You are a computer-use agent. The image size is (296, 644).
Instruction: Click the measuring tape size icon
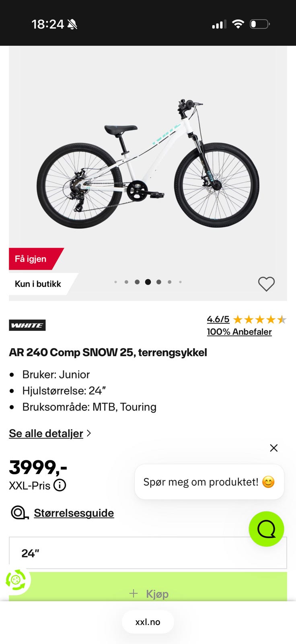click(19, 513)
